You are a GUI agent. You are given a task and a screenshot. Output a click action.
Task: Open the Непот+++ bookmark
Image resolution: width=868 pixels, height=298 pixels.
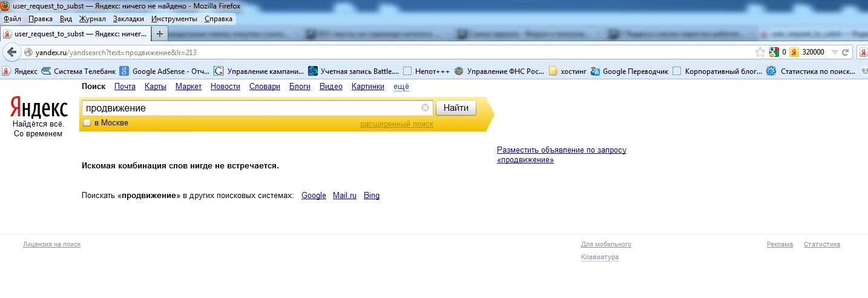pyautogui.click(x=427, y=71)
